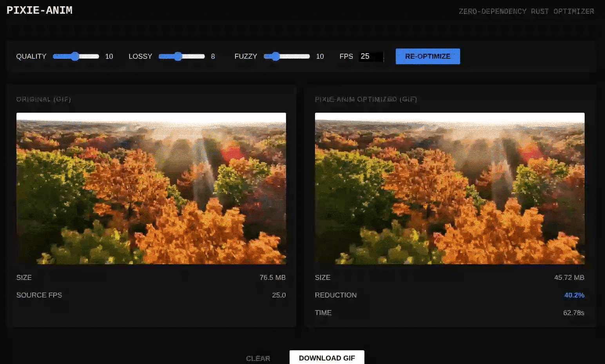
Task: Click the time value 62.78s
Action: pyautogui.click(x=574, y=313)
